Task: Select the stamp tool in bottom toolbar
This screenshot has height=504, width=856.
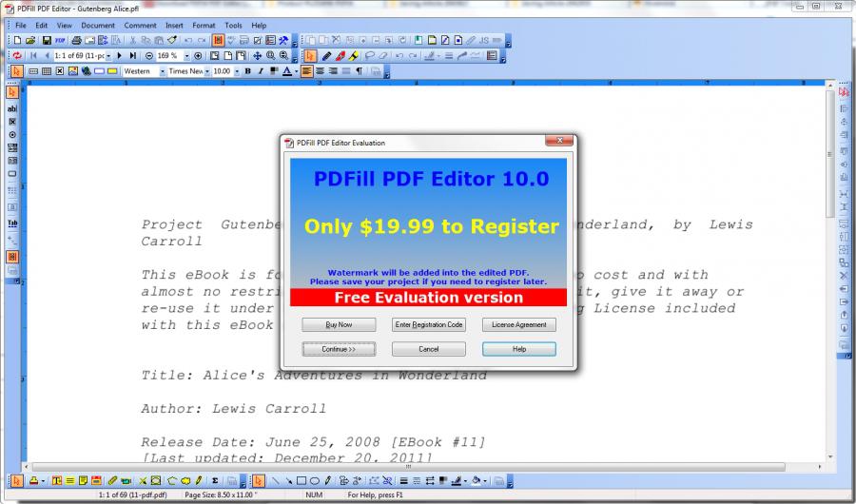Action: [34, 480]
